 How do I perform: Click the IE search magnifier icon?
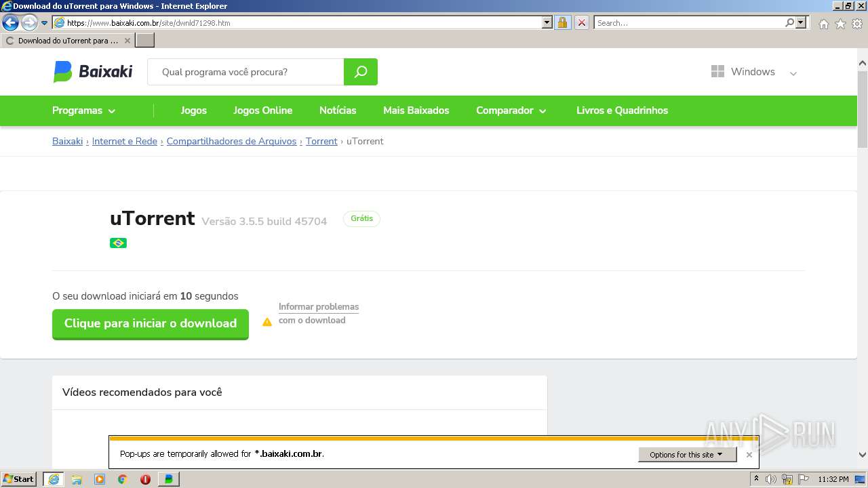tap(789, 22)
